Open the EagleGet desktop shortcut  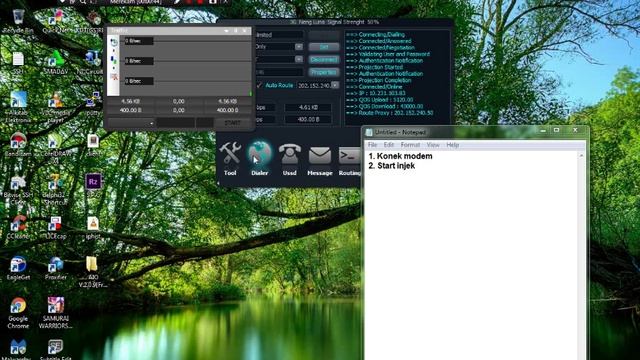[18, 268]
